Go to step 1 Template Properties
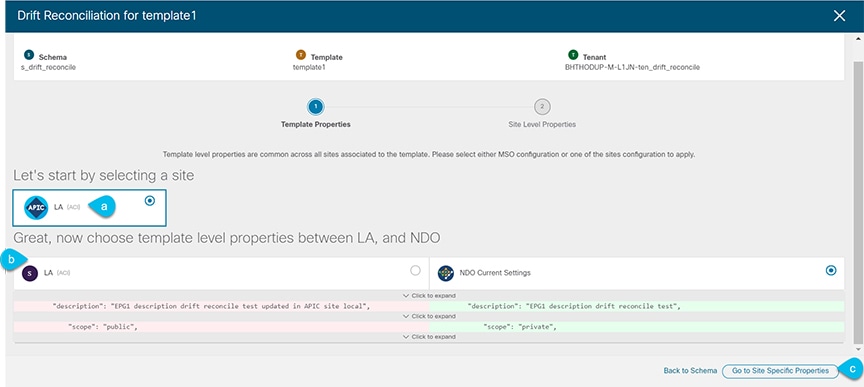This screenshot has width=864, height=387. [316, 106]
